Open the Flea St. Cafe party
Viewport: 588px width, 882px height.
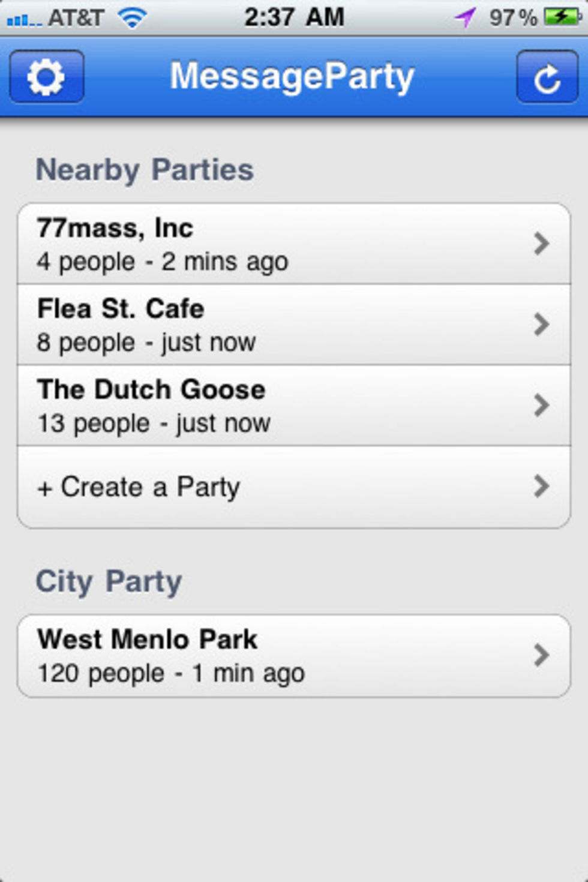[x=240, y=325]
